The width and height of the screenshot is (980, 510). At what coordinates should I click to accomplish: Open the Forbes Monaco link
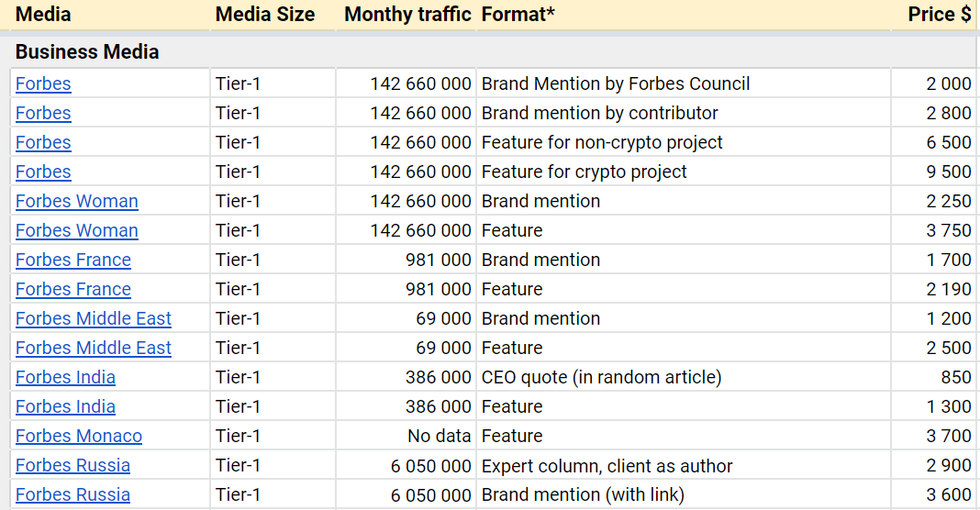[x=79, y=437]
